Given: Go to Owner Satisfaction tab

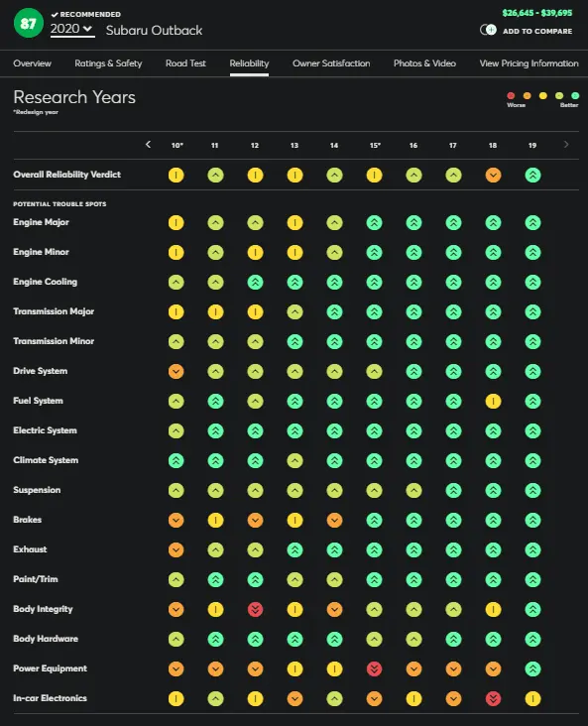Looking at the screenshot, I should pos(331,63).
